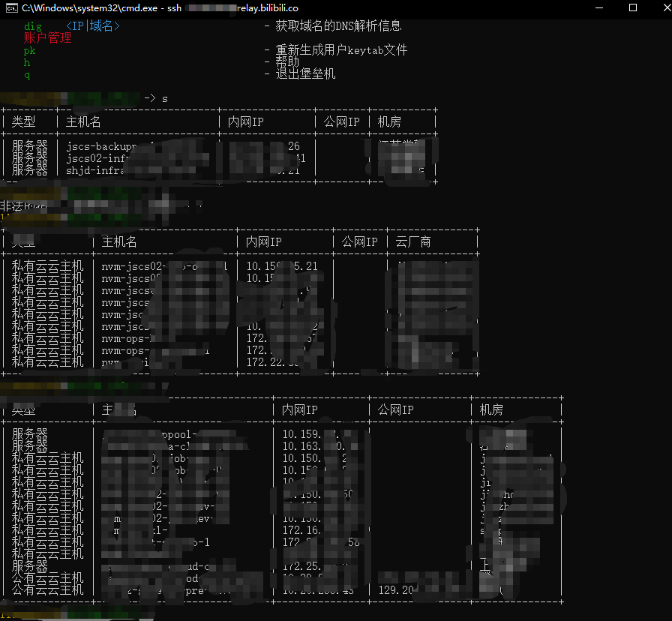The width and height of the screenshot is (672, 621).
Task: Click the first nvm-jscs02 host in second table
Action: [x=150, y=266]
